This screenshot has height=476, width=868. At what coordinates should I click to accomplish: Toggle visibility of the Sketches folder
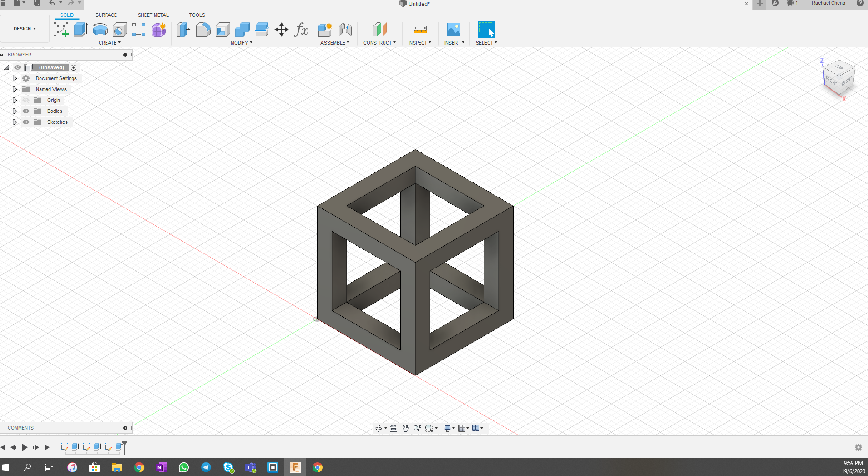click(26, 122)
